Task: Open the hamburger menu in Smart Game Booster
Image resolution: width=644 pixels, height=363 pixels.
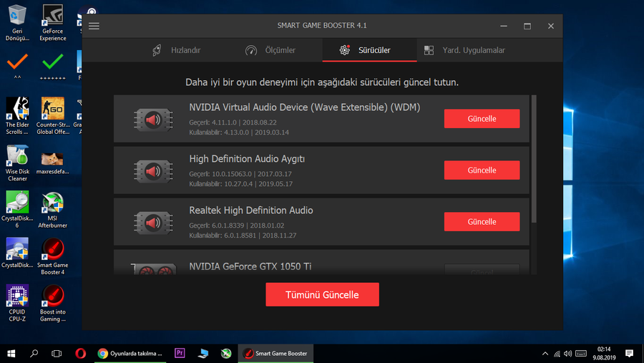Action: 94,26
